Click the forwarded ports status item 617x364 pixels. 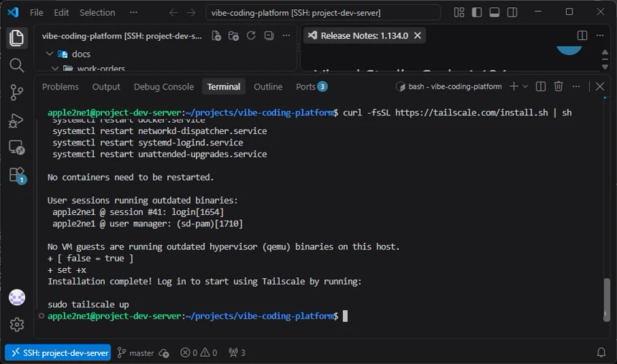[x=237, y=353]
